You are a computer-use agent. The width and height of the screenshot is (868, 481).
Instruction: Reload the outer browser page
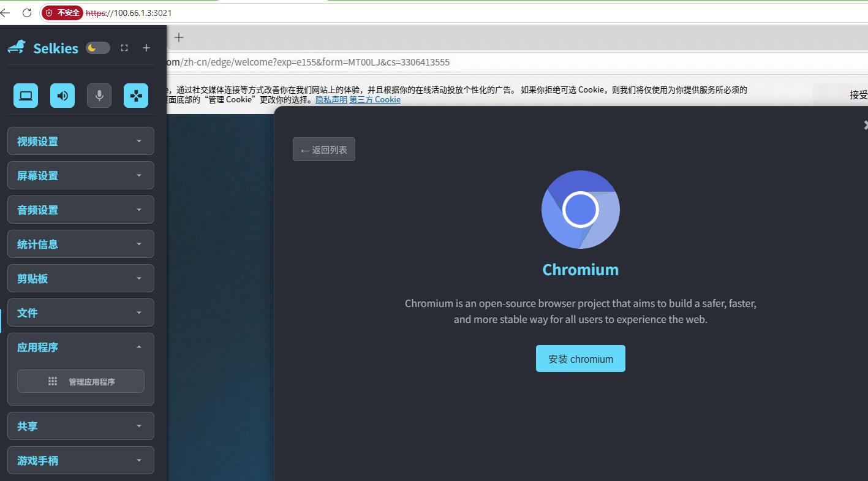(x=27, y=12)
